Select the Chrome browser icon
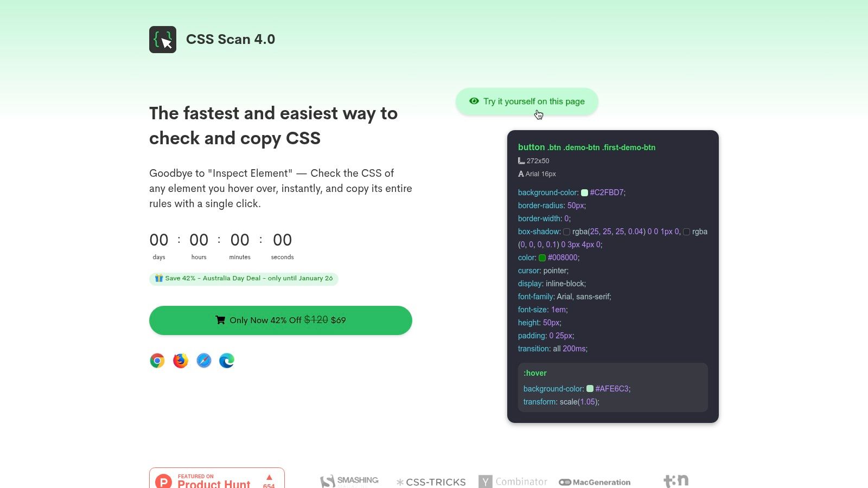The image size is (868, 488). pos(157,360)
